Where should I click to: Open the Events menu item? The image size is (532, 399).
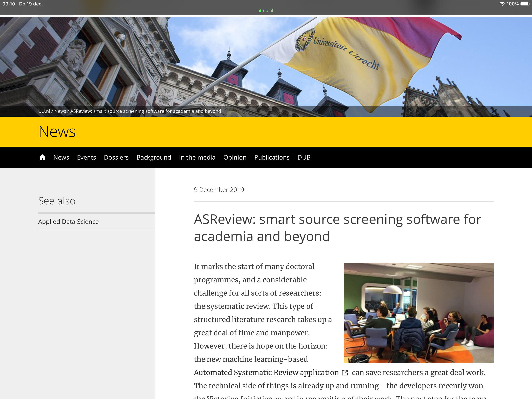click(x=86, y=157)
